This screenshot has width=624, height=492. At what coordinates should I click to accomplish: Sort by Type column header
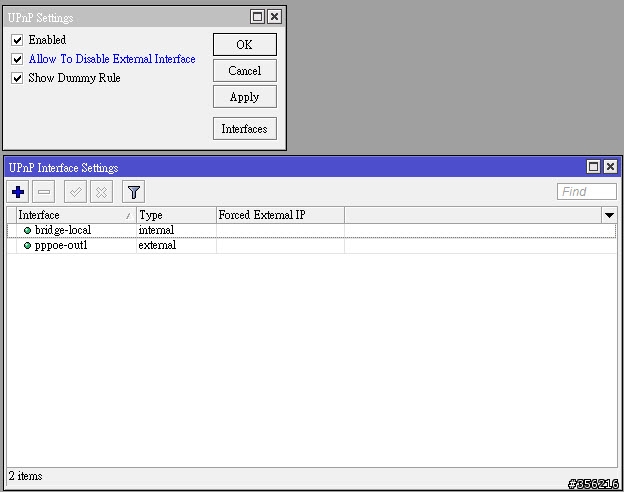(x=176, y=215)
